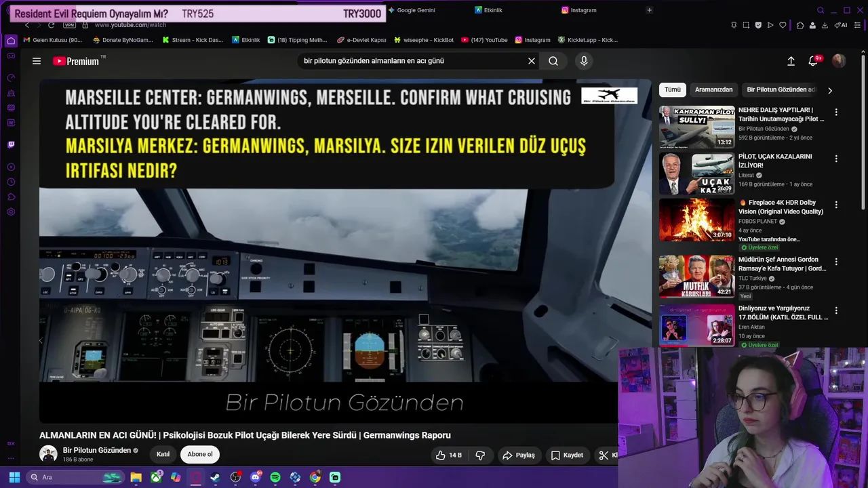Share the video via Paylaş button

point(518,455)
